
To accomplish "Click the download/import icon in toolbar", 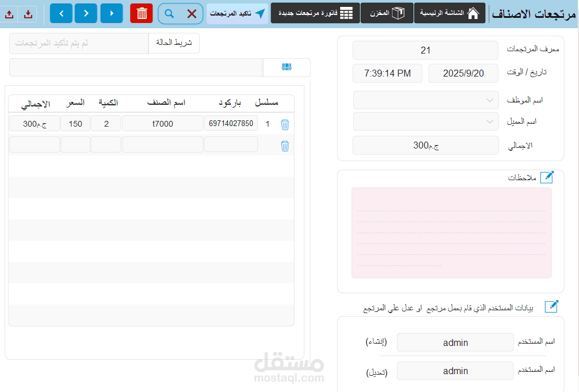I will point(28,14).
